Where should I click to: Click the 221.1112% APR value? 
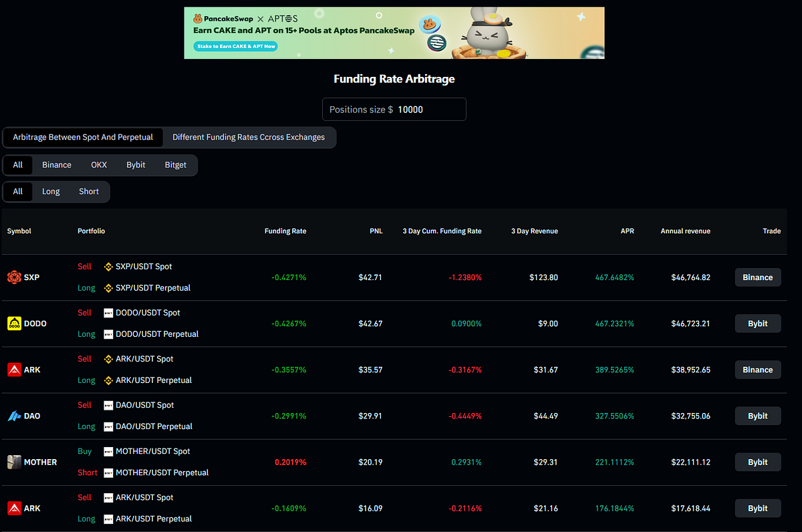[x=614, y=462]
